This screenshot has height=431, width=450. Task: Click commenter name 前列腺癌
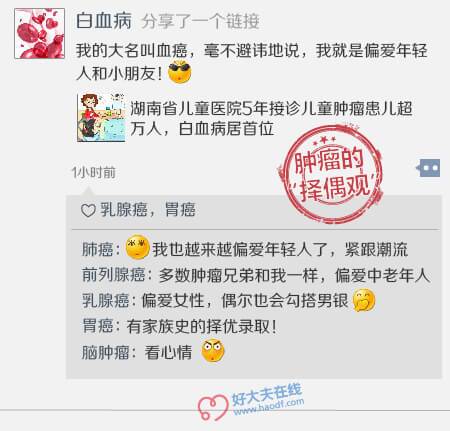pyautogui.click(x=114, y=275)
